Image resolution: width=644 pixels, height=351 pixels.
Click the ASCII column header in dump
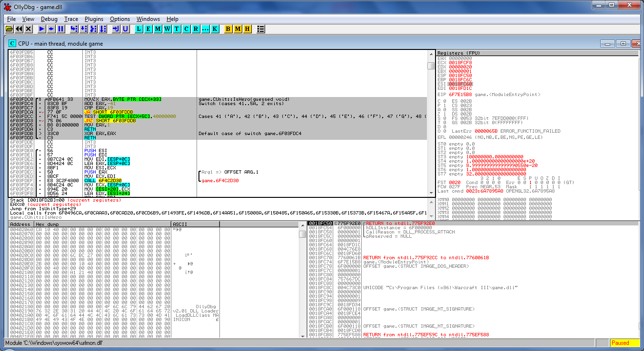196,224
